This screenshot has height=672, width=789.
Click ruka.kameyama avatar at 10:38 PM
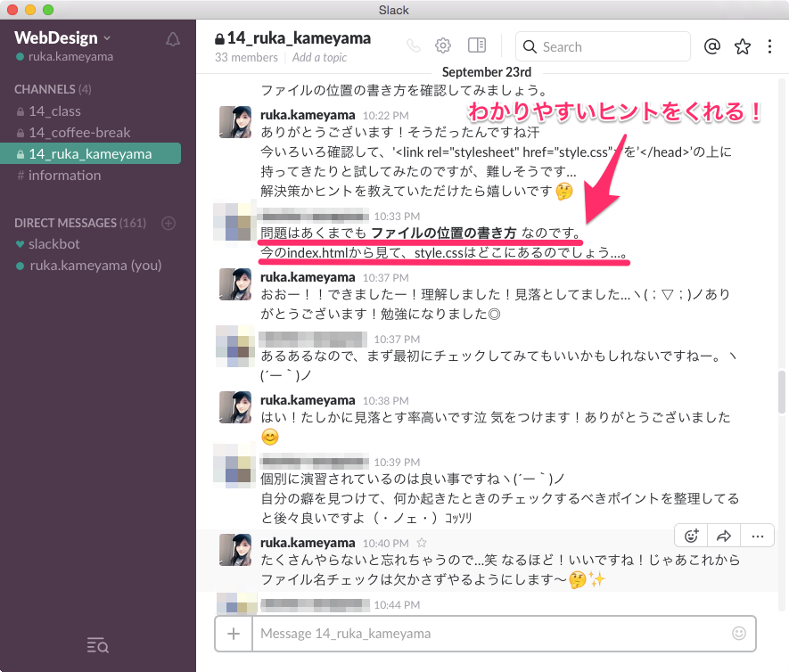click(235, 407)
